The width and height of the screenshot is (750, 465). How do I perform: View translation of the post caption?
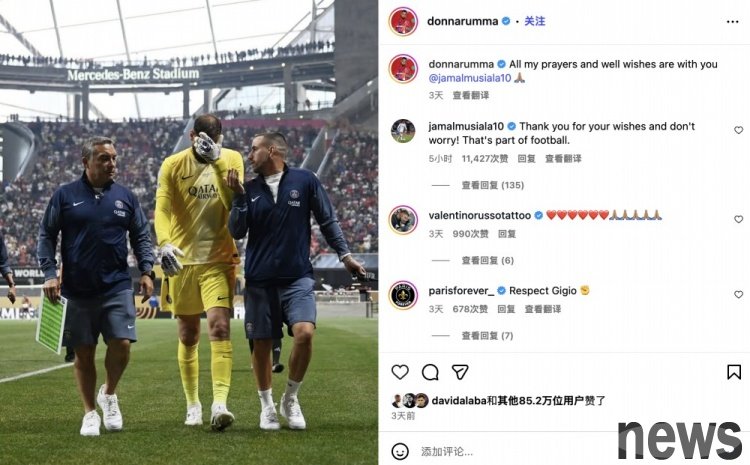point(471,95)
